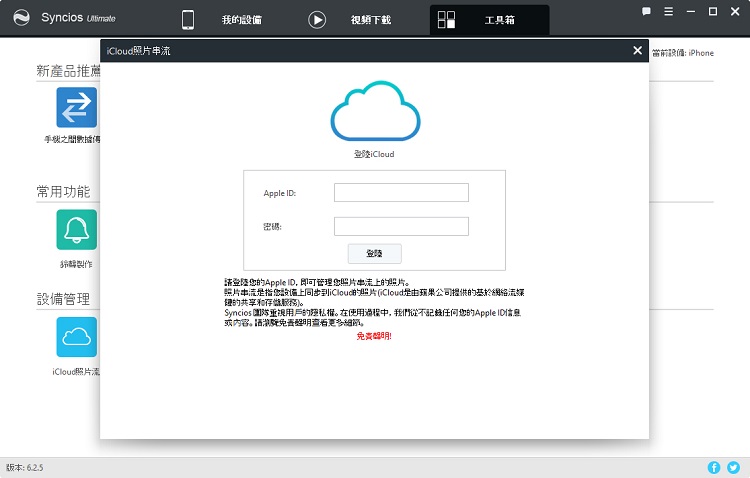Screen dimensions: 750x478
Task: Maximize the Syncios window
Action: point(713,11)
